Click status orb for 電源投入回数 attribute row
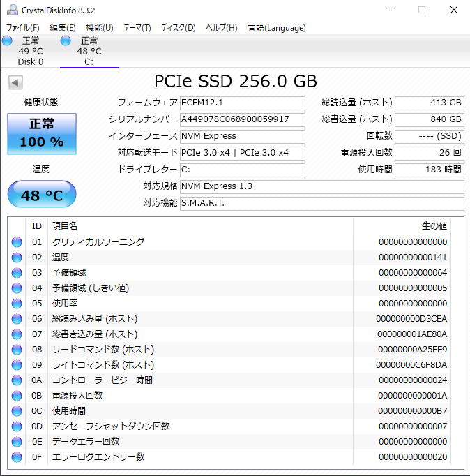470x476 pixels. tap(17, 396)
